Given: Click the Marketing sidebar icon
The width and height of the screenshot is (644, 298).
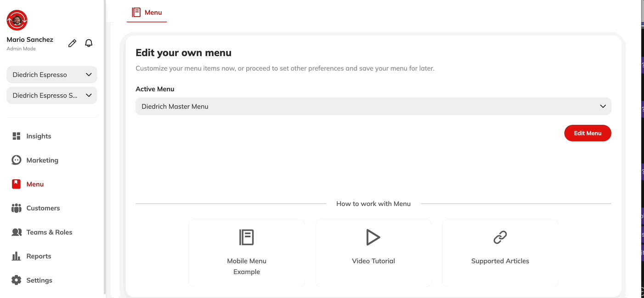Looking at the screenshot, I should pyautogui.click(x=17, y=160).
